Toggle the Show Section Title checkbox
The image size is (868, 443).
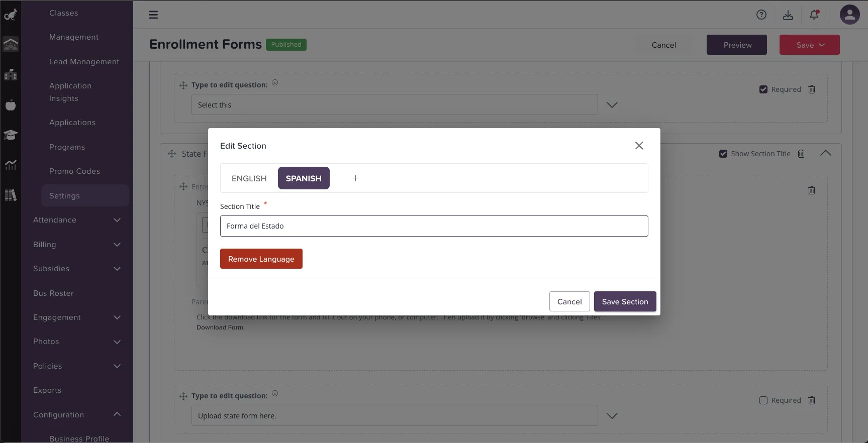point(723,154)
